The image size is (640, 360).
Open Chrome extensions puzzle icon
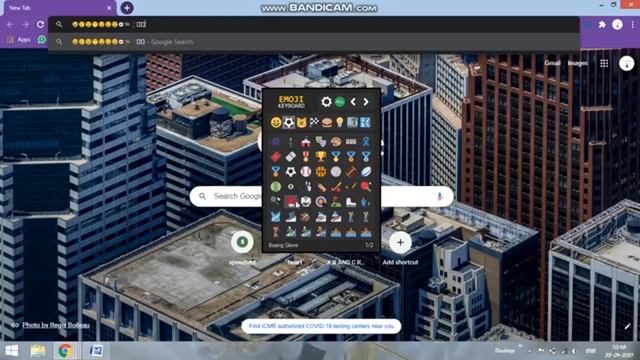pos(602,24)
